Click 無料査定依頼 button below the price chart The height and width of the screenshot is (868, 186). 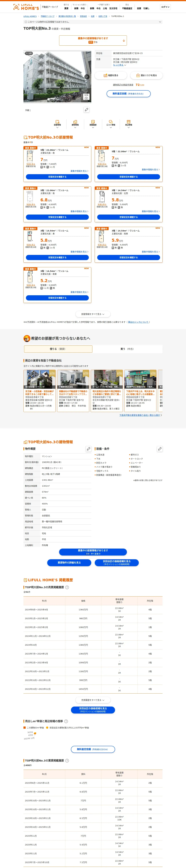[x=93, y=749]
